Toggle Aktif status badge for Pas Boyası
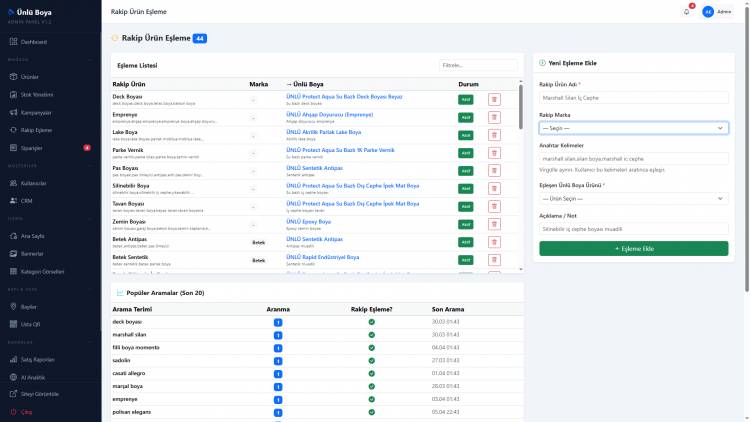This screenshot has width=750, height=422. [x=465, y=171]
